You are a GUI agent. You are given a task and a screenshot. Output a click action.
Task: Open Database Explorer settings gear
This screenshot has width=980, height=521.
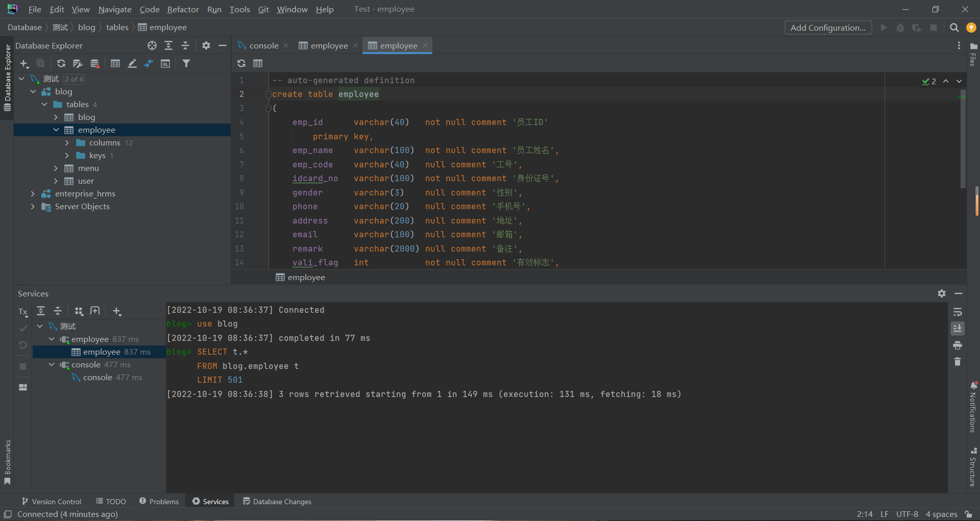click(x=206, y=45)
